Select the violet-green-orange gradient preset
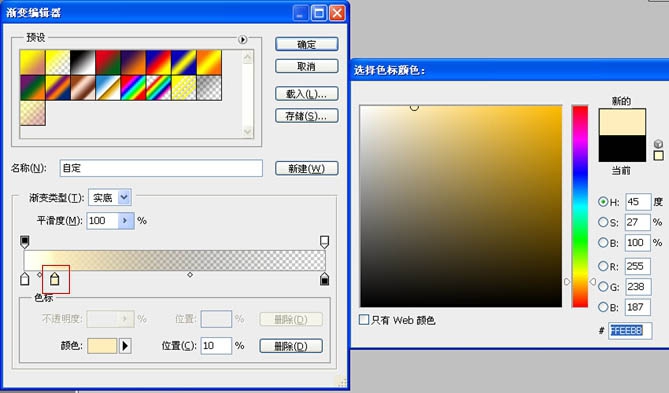Viewport: 669px width, 393px height. point(32,88)
